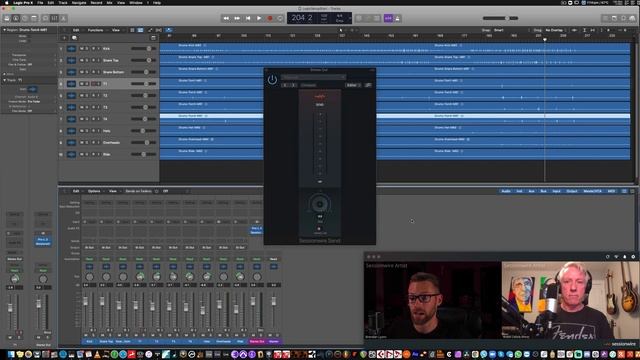
Task: Open LCD display mode dropdown arrow
Action: coord(349,18)
